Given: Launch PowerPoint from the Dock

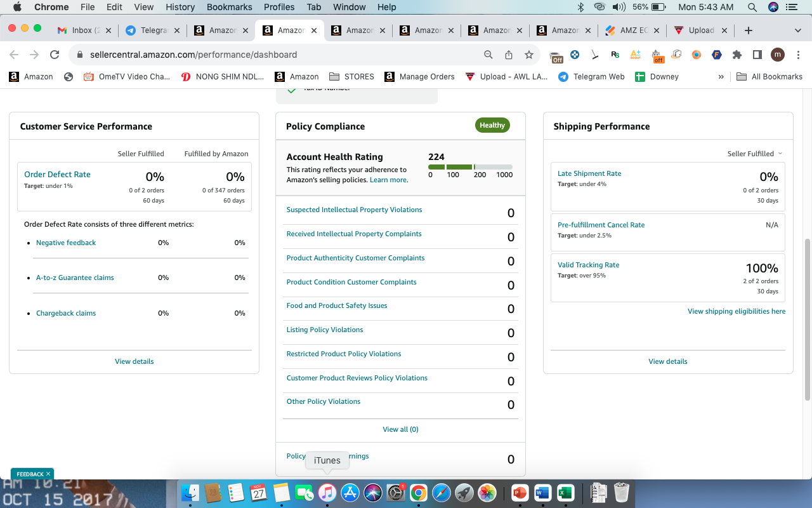Looking at the screenshot, I should [520, 493].
